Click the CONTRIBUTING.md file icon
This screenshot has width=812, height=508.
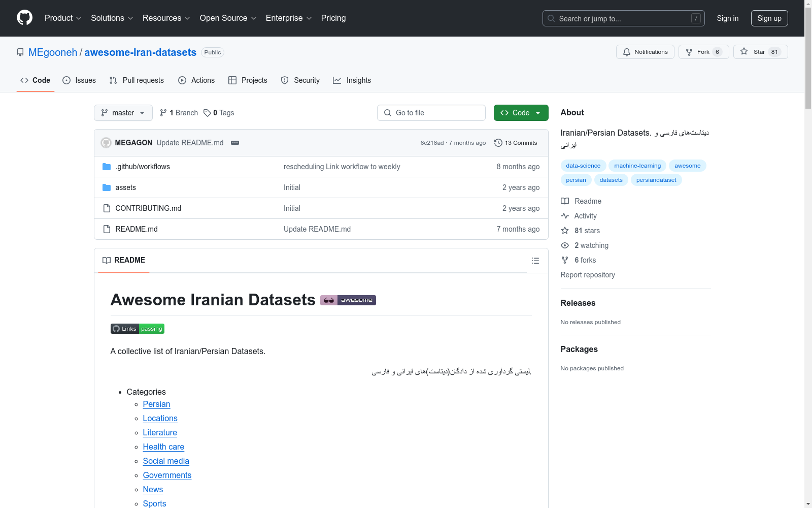tap(107, 208)
